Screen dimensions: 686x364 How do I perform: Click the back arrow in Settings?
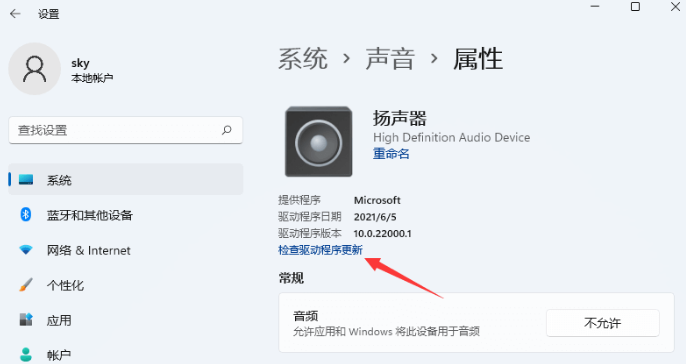[x=15, y=14]
